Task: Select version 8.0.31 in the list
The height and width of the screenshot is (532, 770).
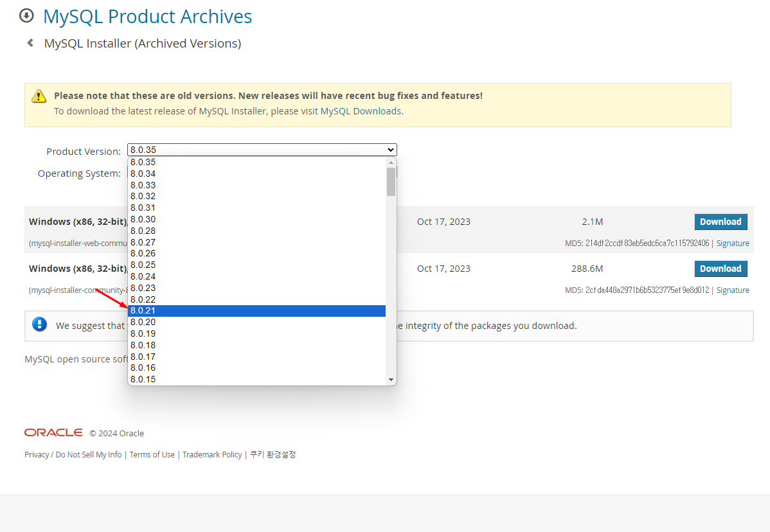Action: pos(256,208)
